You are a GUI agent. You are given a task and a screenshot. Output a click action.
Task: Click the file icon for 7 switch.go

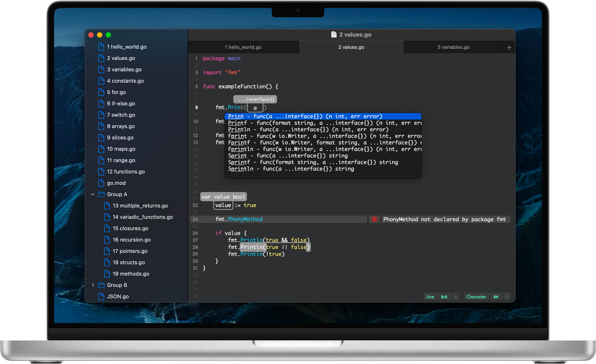[x=101, y=115]
